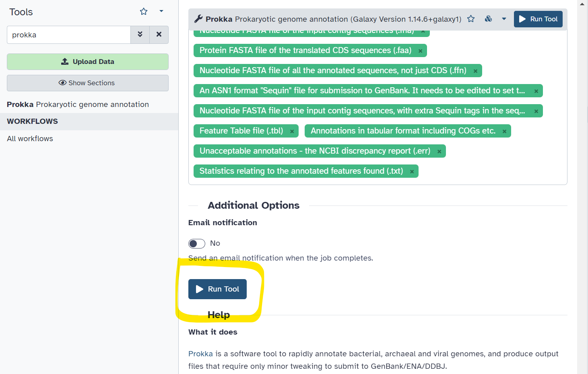Clear the tool search with X icon
Image resolution: width=588 pixels, height=374 pixels.
[x=159, y=35]
